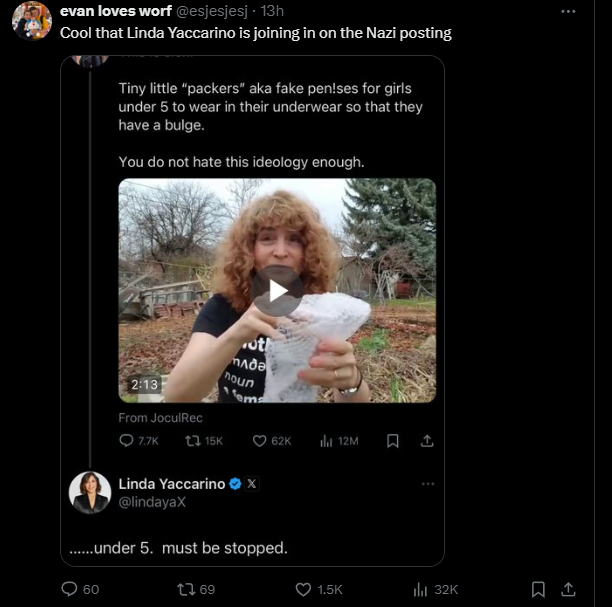The height and width of the screenshot is (607, 612).
Task: Bookmark the embedded video post
Action: click(393, 440)
